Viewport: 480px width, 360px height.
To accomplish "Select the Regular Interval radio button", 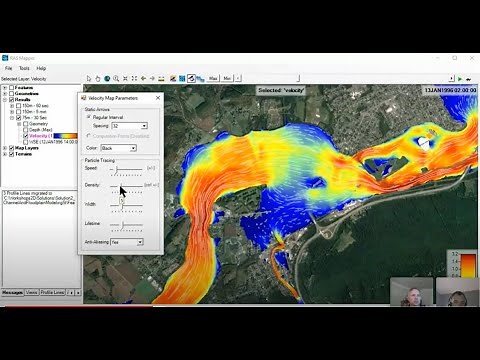I will point(89,117).
